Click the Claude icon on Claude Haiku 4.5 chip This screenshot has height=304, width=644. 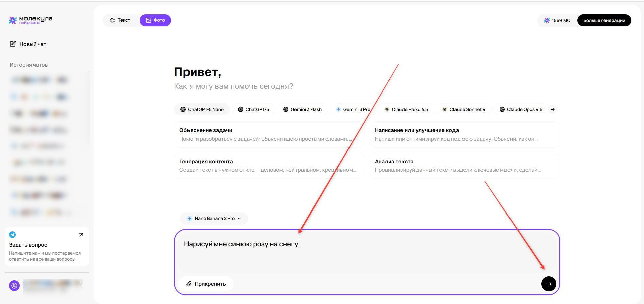pos(387,109)
